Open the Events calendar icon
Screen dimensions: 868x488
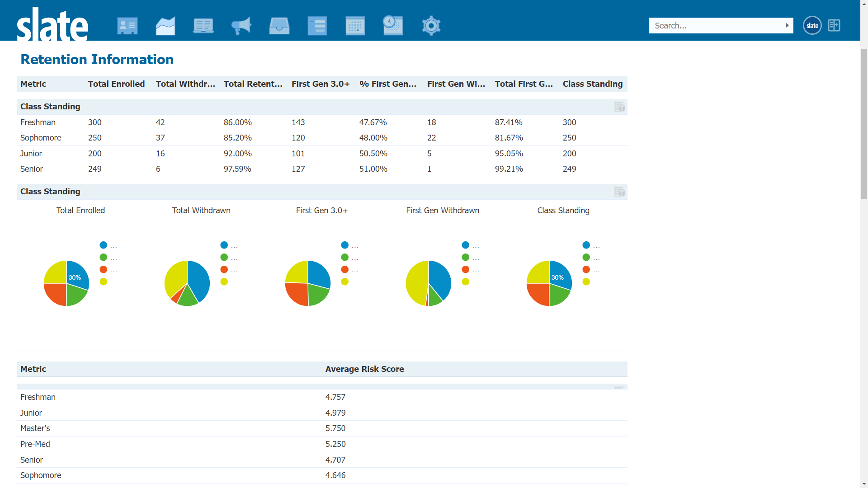click(355, 26)
